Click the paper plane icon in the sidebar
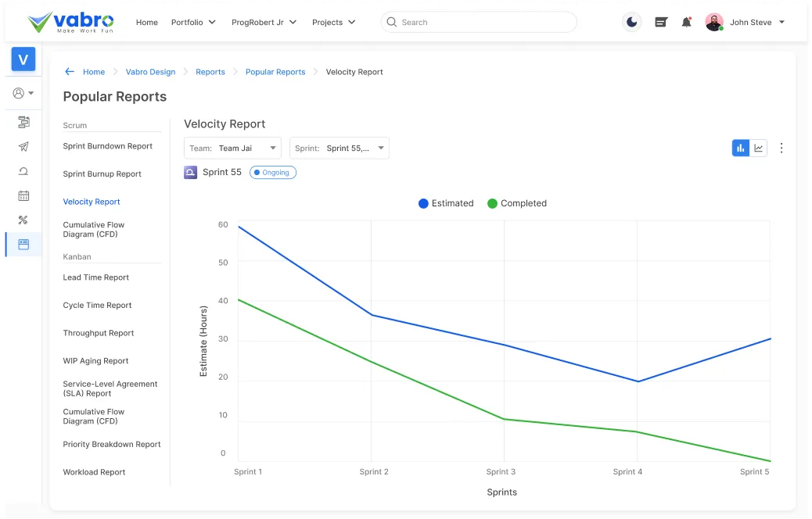The height and width of the screenshot is (519, 812). (x=23, y=147)
